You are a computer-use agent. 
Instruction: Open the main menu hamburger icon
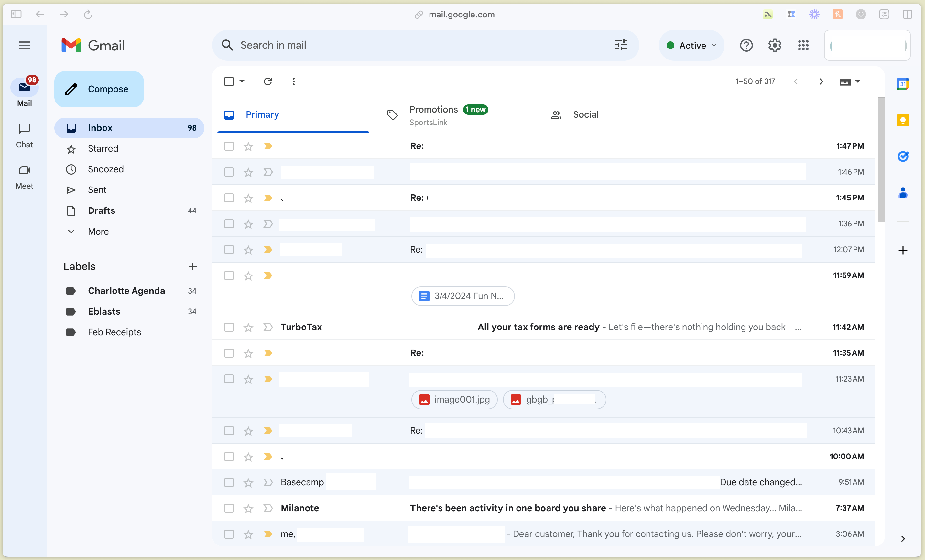(24, 45)
